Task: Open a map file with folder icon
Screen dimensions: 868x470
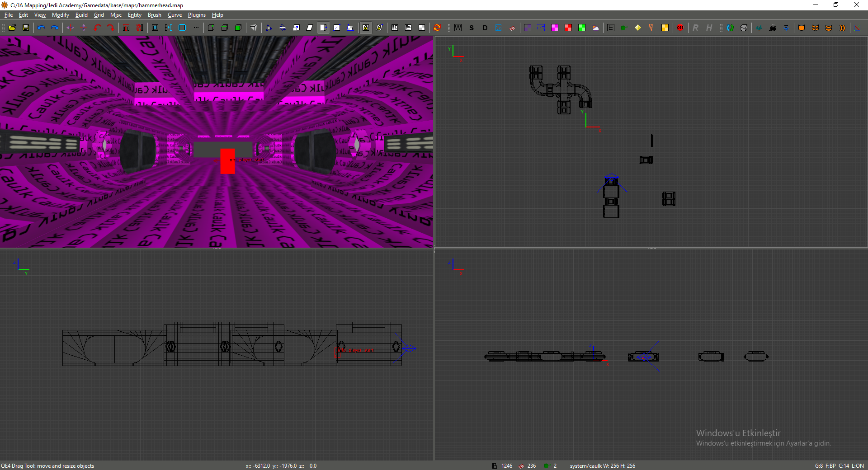Action: click(12, 28)
